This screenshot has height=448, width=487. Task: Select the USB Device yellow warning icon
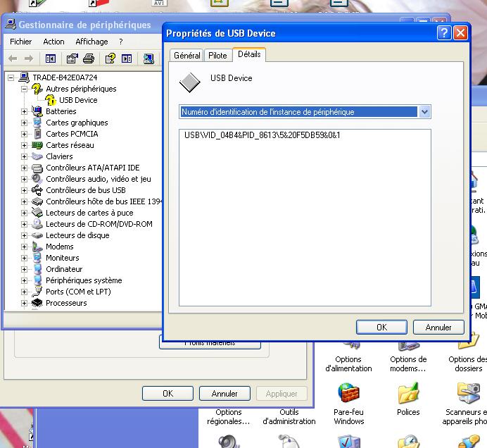click(50, 100)
